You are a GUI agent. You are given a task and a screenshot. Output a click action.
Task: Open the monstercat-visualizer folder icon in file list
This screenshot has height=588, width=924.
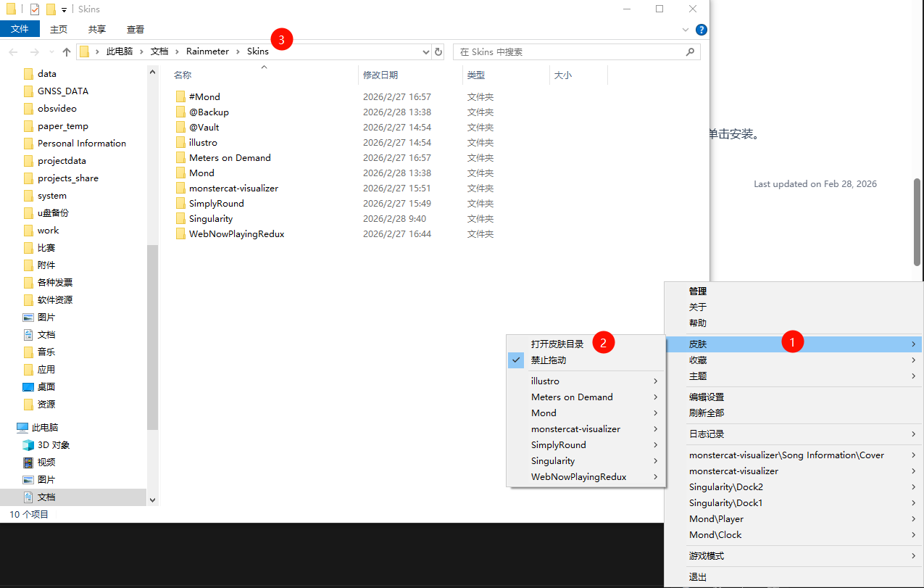pyautogui.click(x=181, y=189)
